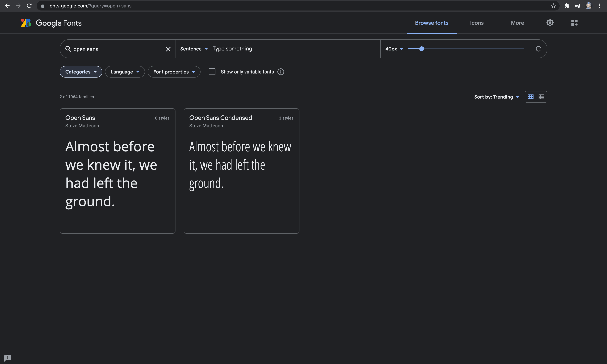
Task: Click Steve Matteson under Open Sans Condensed
Action: 206,126
